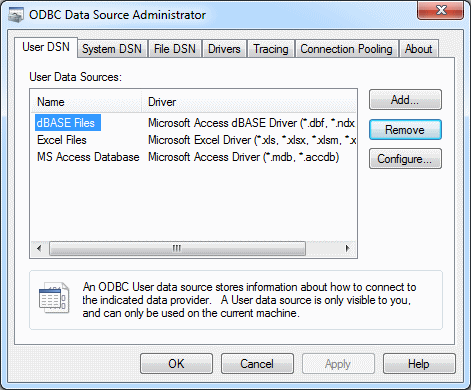The height and width of the screenshot is (390, 471).
Task: Switch to the System DSN tab
Action: tap(112, 49)
